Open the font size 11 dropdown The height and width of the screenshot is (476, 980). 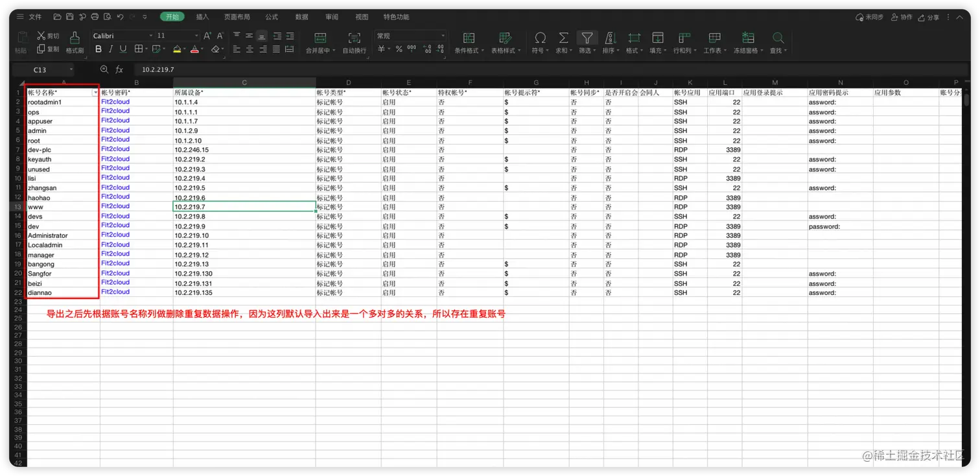(x=196, y=36)
